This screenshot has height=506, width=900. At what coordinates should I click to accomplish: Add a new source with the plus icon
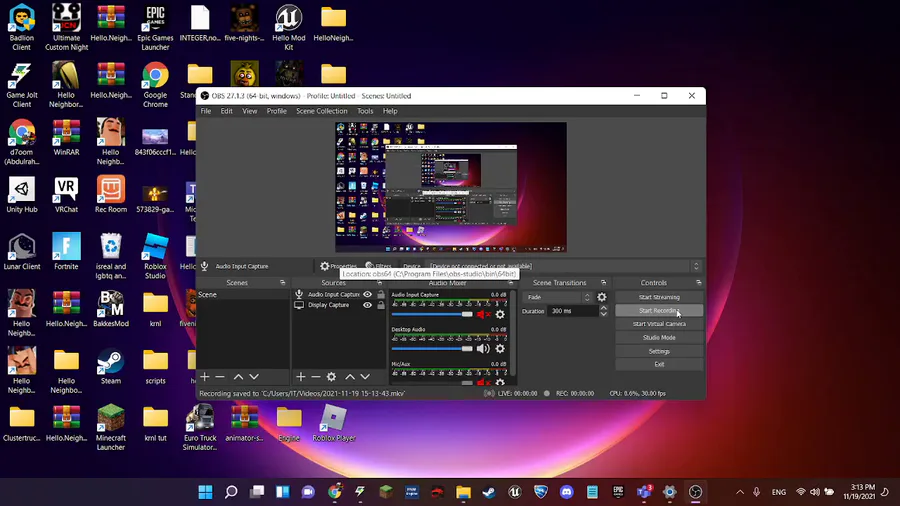pyautogui.click(x=301, y=377)
